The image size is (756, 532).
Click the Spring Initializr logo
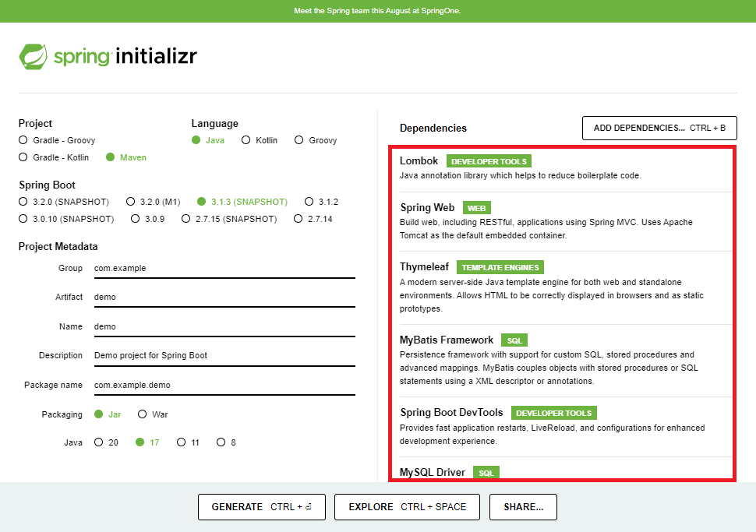pyautogui.click(x=108, y=56)
